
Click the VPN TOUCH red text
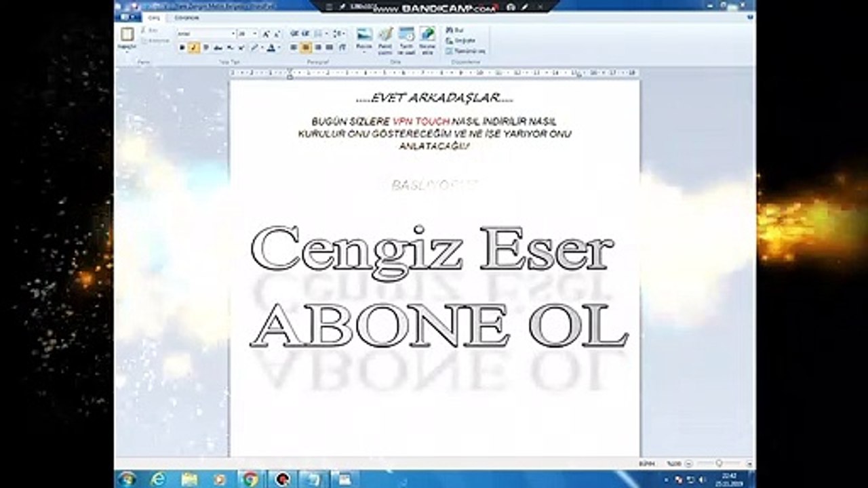(420, 121)
